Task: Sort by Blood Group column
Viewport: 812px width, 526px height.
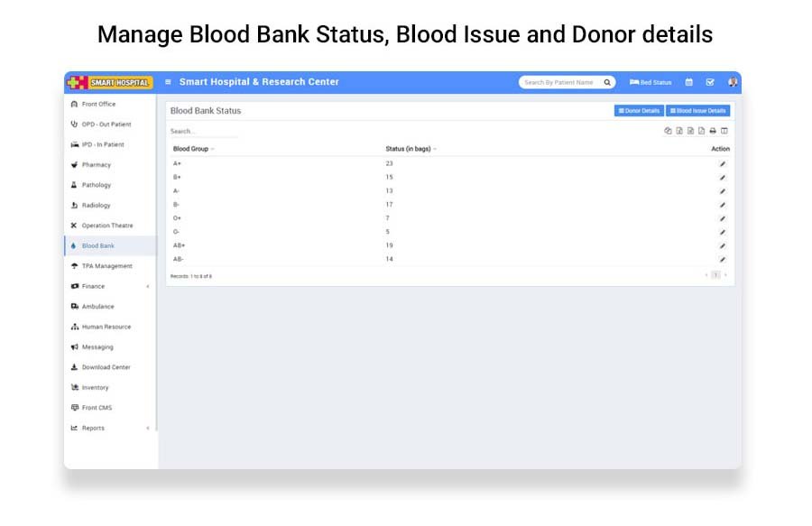Action: click(193, 149)
